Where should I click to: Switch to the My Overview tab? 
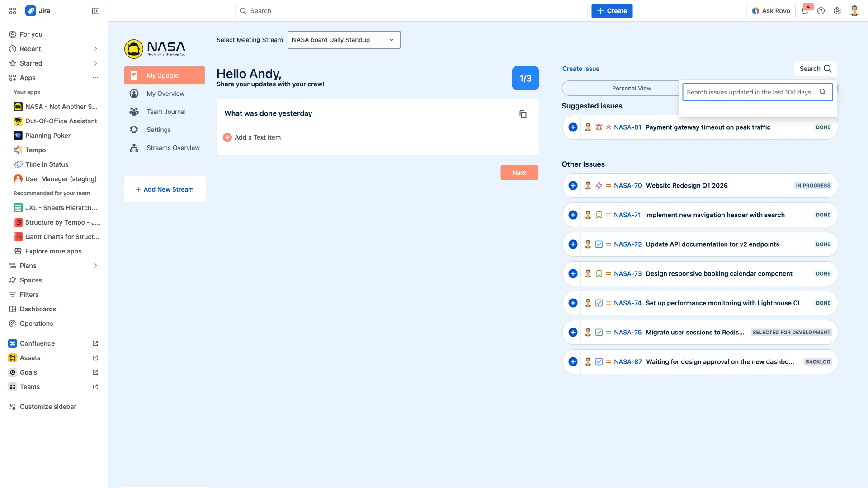point(165,94)
